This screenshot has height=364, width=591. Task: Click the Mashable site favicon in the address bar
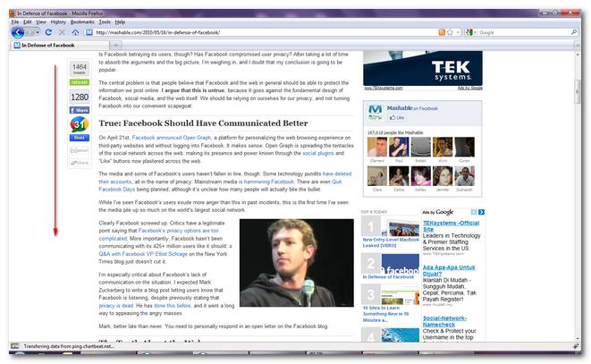tap(89, 32)
